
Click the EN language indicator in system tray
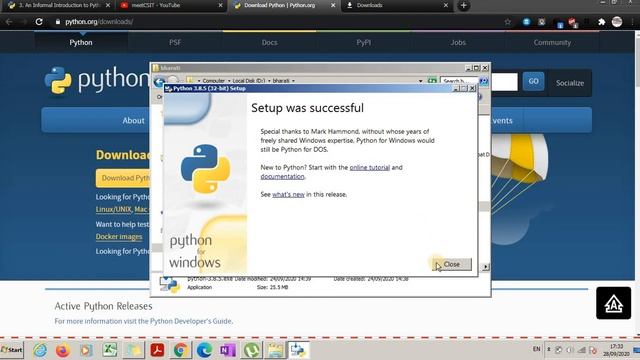click(x=536, y=349)
